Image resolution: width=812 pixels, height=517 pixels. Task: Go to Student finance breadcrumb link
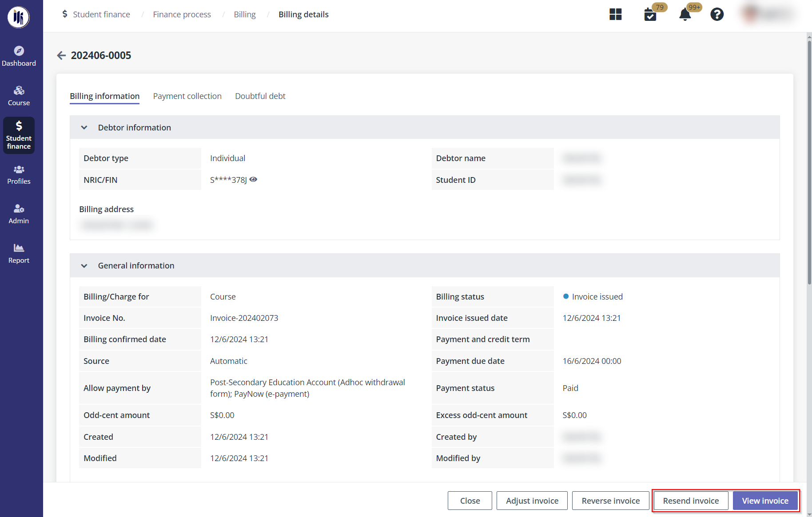click(x=102, y=15)
